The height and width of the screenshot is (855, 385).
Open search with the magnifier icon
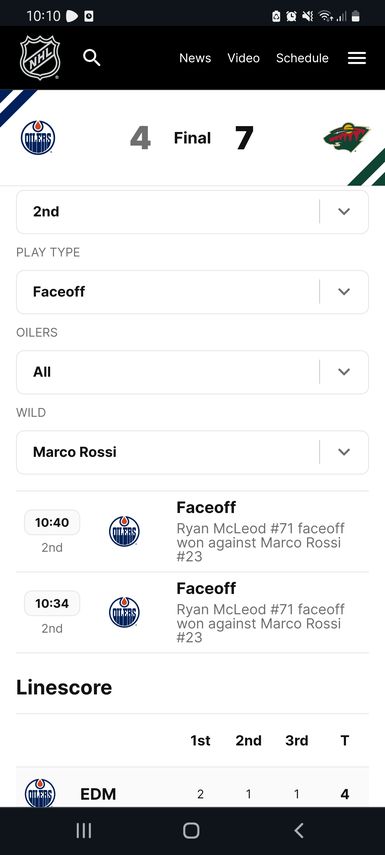point(92,58)
